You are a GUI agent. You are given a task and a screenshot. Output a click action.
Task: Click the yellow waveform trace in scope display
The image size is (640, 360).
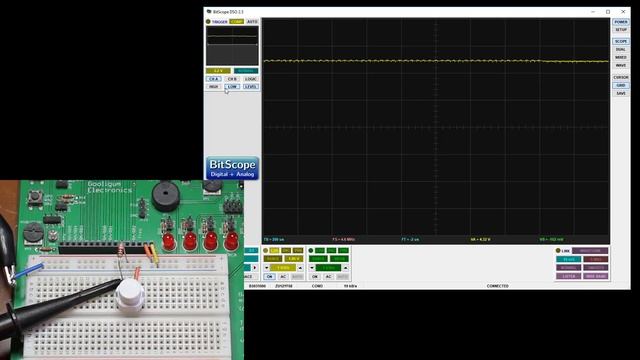436,61
